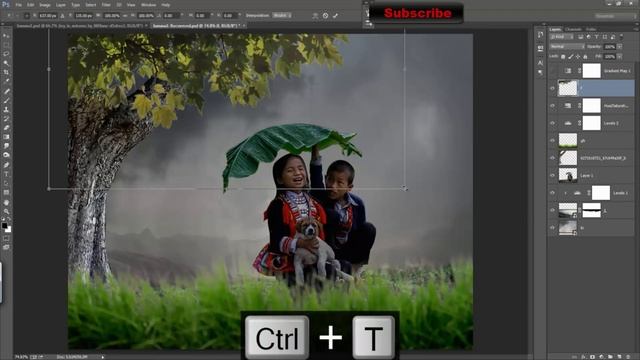Click the delete layer trash icon

tap(628, 357)
